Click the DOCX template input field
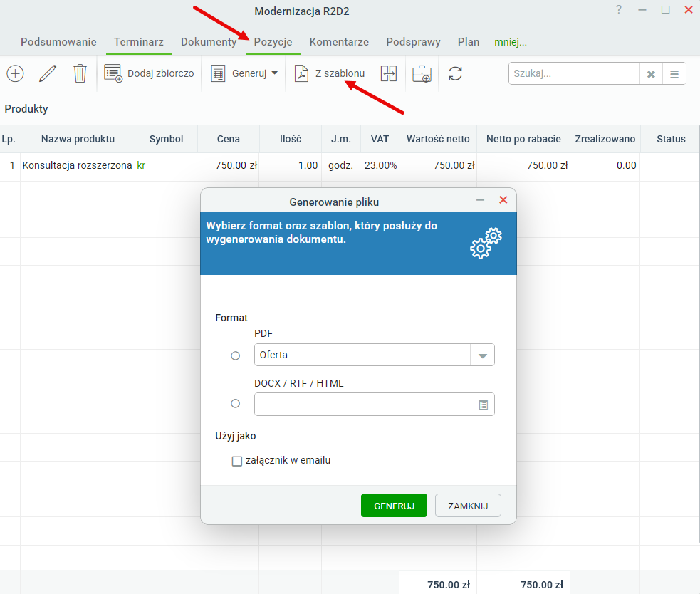Viewport: 700px width, 594px height. pos(362,404)
